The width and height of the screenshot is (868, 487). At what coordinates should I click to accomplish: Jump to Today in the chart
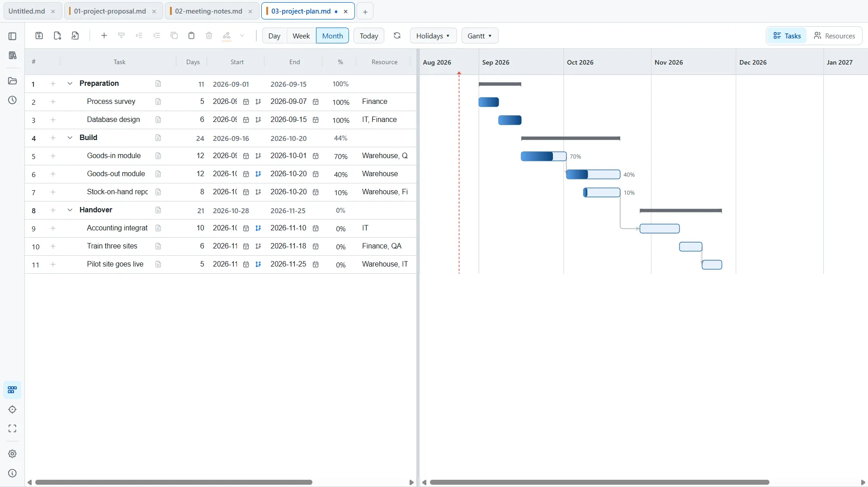pos(369,36)
